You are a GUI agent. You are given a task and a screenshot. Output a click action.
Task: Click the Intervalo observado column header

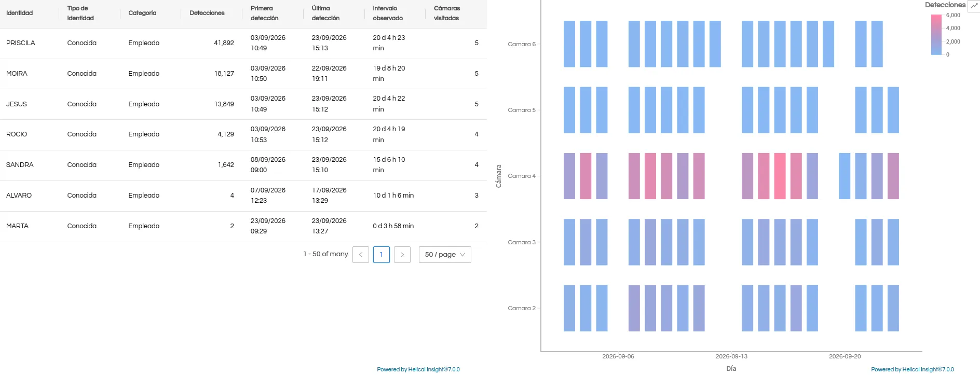click(x=388, y=13)
